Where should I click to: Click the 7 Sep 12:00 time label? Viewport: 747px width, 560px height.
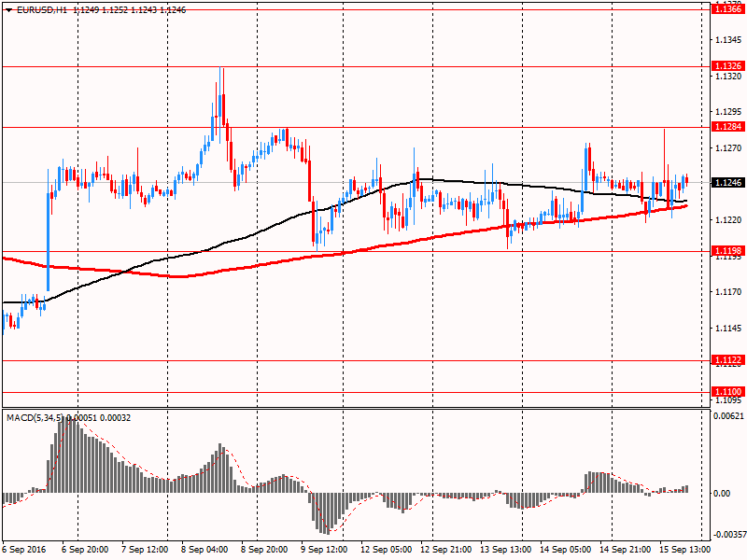click(145, 550)
